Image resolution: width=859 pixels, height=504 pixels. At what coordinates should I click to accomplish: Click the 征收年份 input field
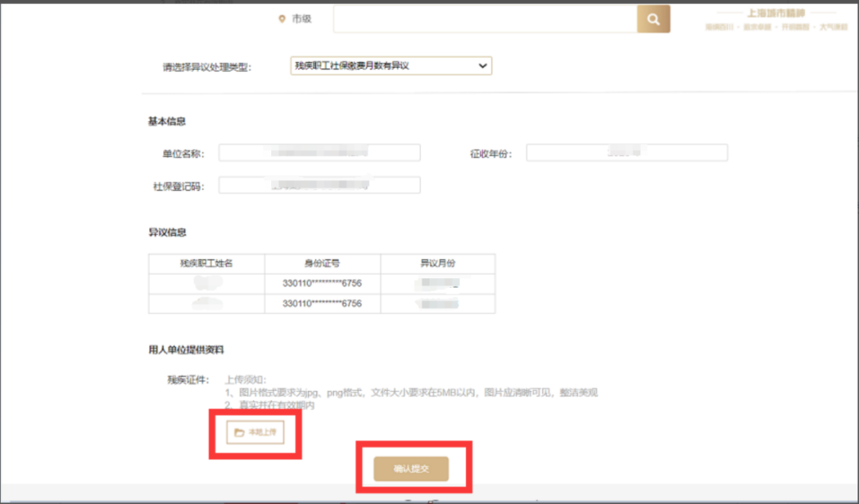[627, 153]
